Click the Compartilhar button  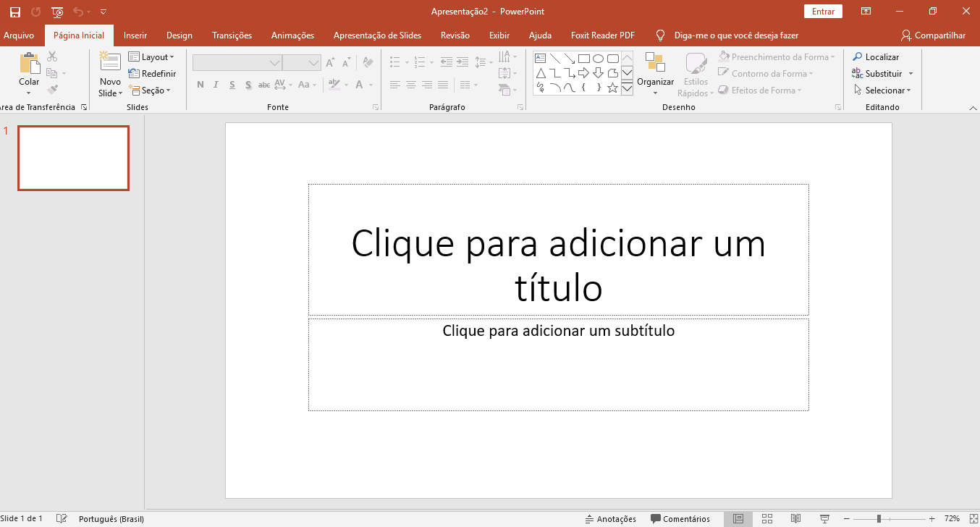pos(933,35)
